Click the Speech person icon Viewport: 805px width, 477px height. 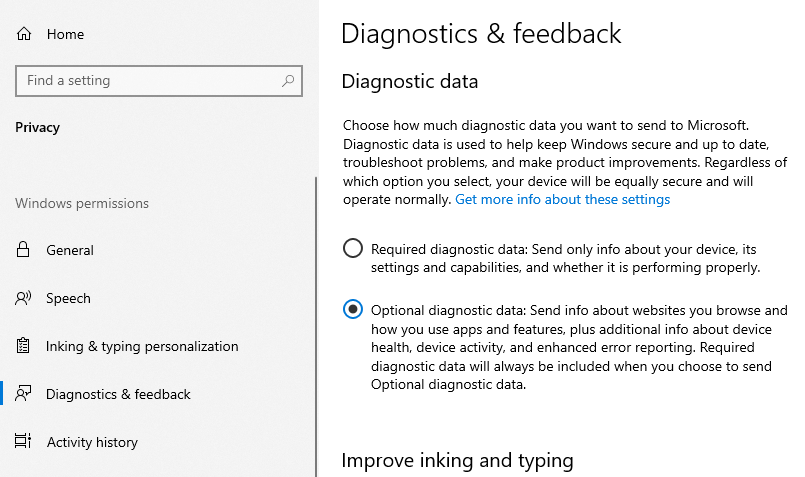(23, 298)
